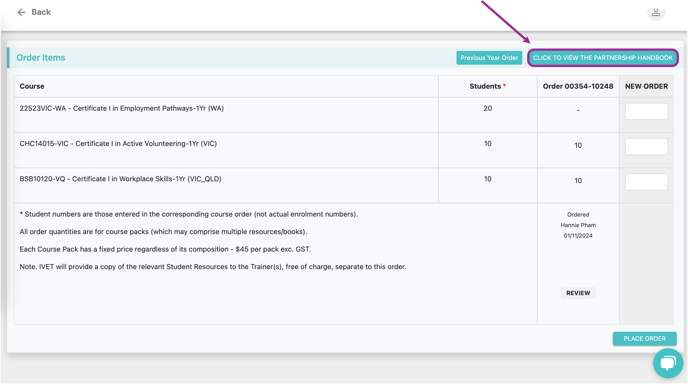View the Partnership Handbook
Image resolution: width=688 pixels, height=384 pixels.
tap(603, 58)
